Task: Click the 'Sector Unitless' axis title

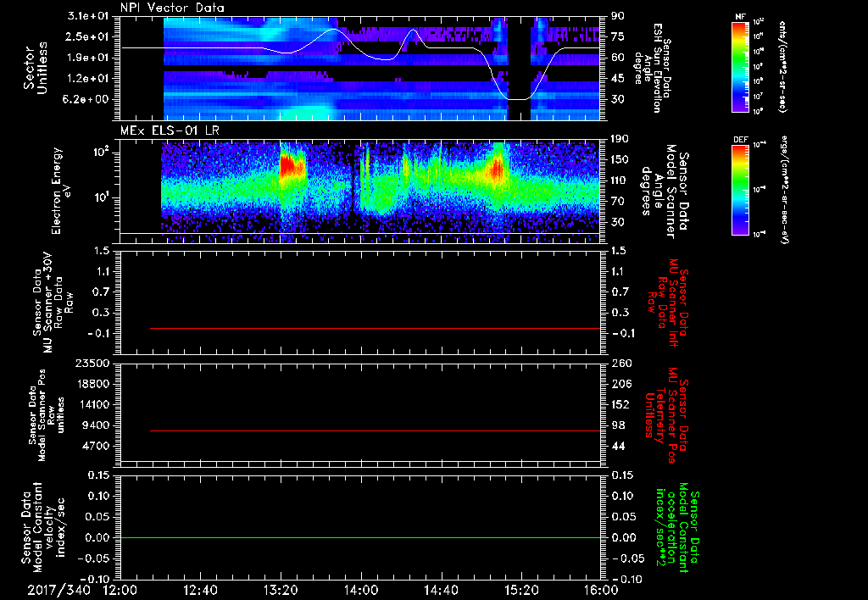Action: [36, 68]
